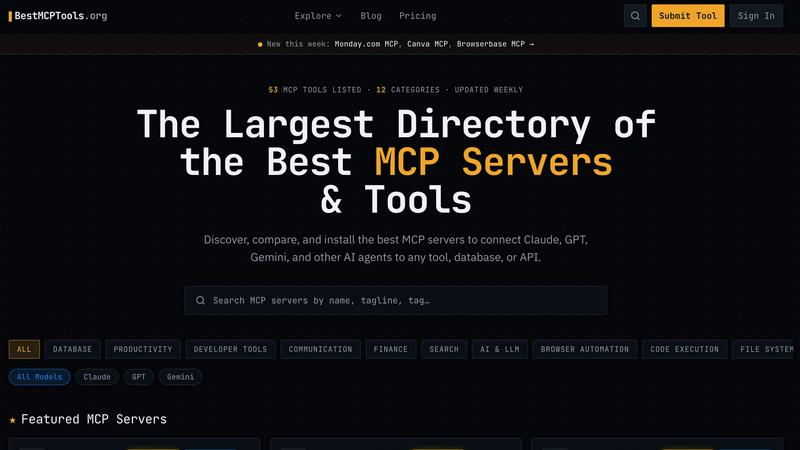The height and width of the screenshot is (450, 800).
Task: Filter by COMMUNICATION category
Action: [320, 349]
